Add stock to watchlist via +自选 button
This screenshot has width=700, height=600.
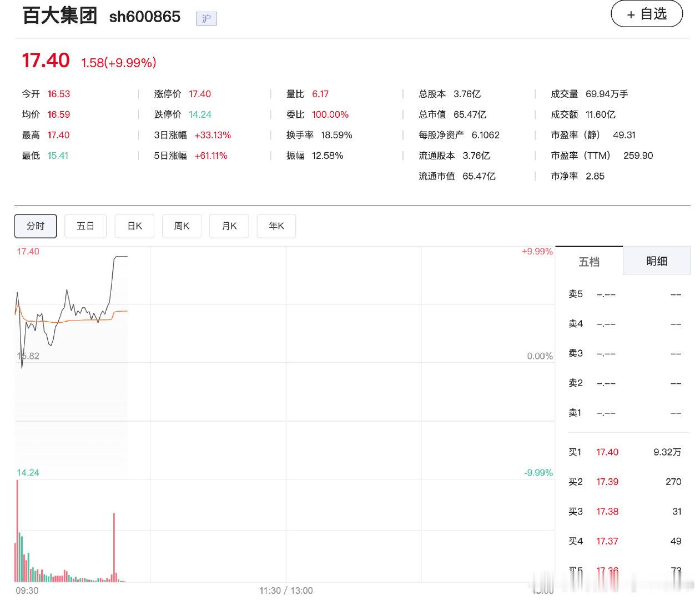click(646, 14)
